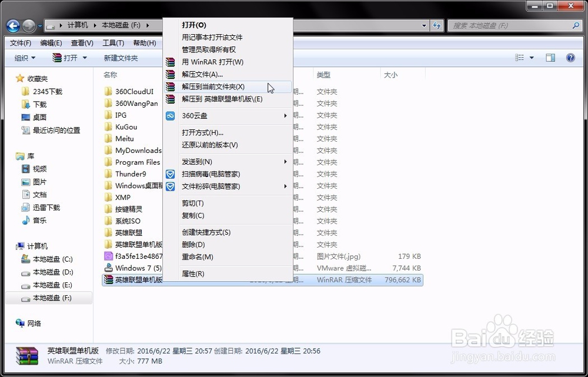Choose 还原以前的版本(V)
The width and height of the screenshot is (588, 377).
coord(228,145)
